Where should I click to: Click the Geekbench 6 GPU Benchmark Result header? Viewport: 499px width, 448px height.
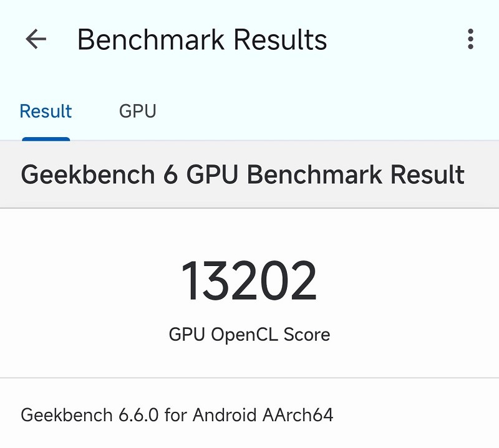tap(243, 174)
